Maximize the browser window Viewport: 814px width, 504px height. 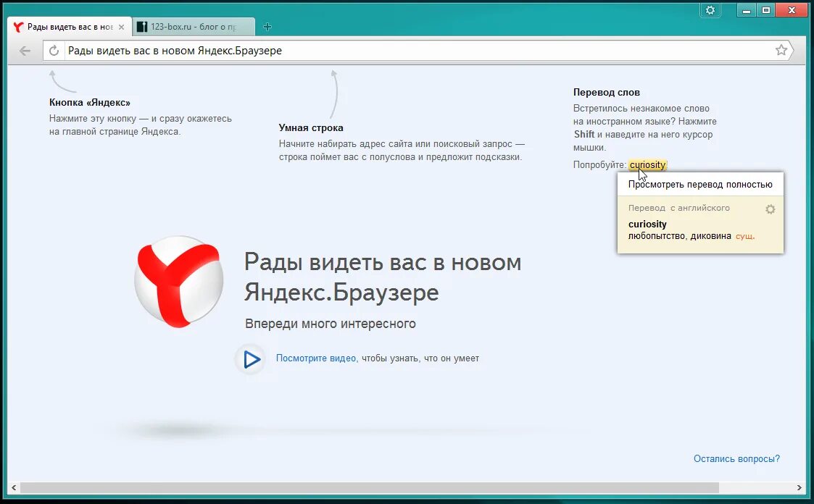click(x=765, y=10)
